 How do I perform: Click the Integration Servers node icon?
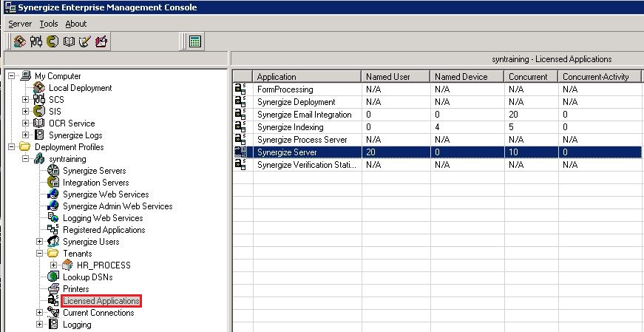coord(53,183)
